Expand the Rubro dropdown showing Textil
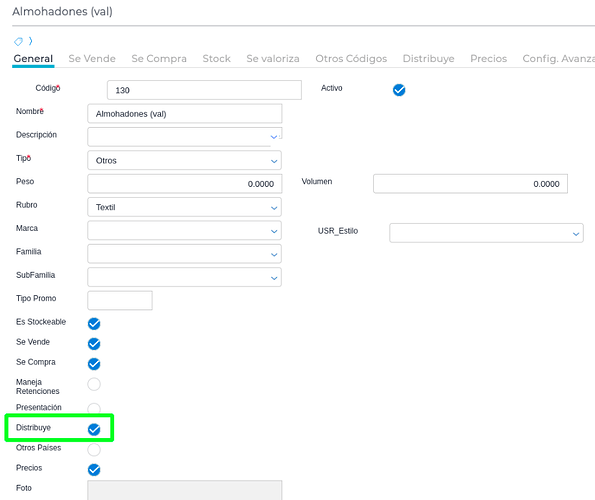Viewport: 595px width, 500px height. 184,207
